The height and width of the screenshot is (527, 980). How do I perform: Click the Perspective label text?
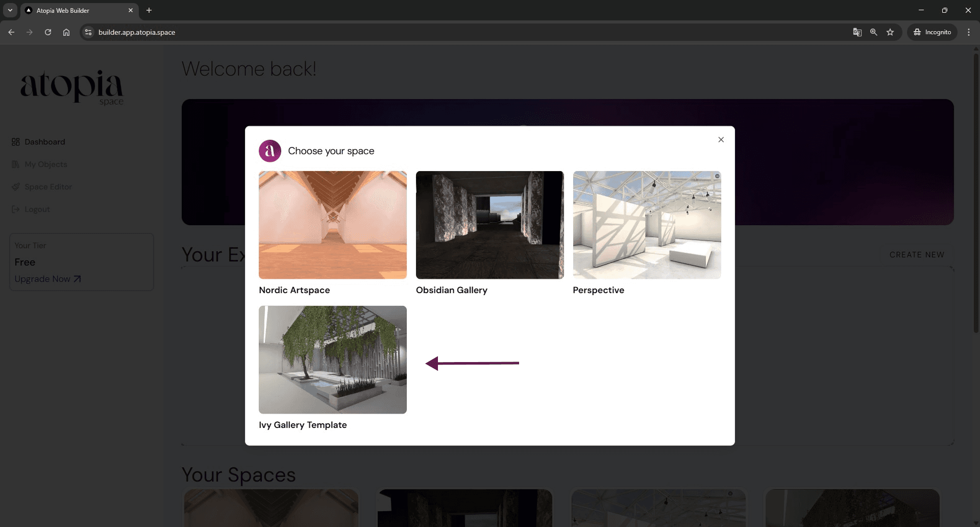click(x=598, y=290)
